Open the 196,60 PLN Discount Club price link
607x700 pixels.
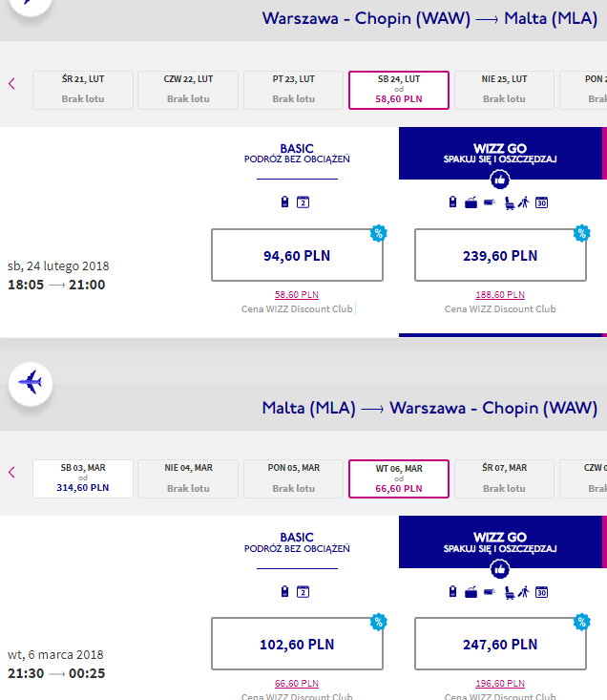(500, 684)
